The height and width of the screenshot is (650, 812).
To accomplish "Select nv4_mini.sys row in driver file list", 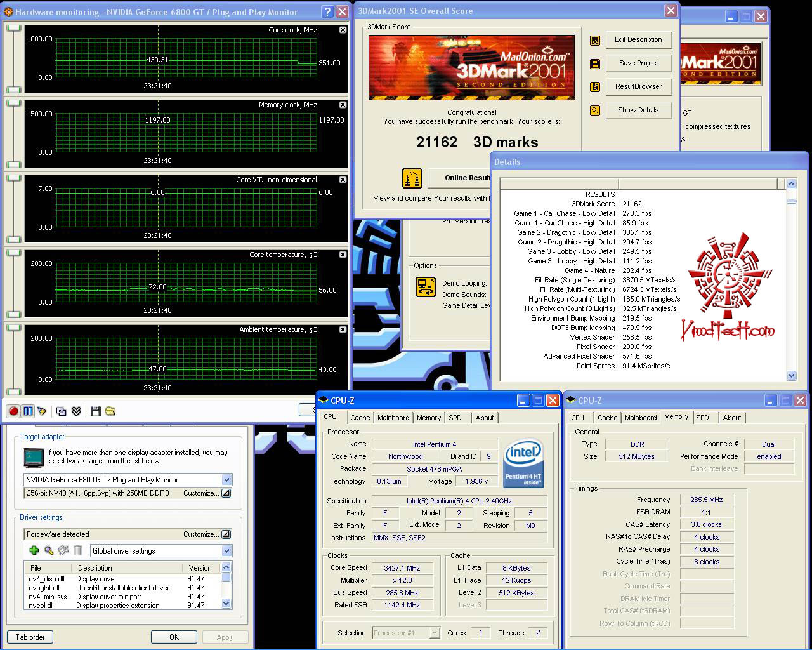I will click(122, 597).
